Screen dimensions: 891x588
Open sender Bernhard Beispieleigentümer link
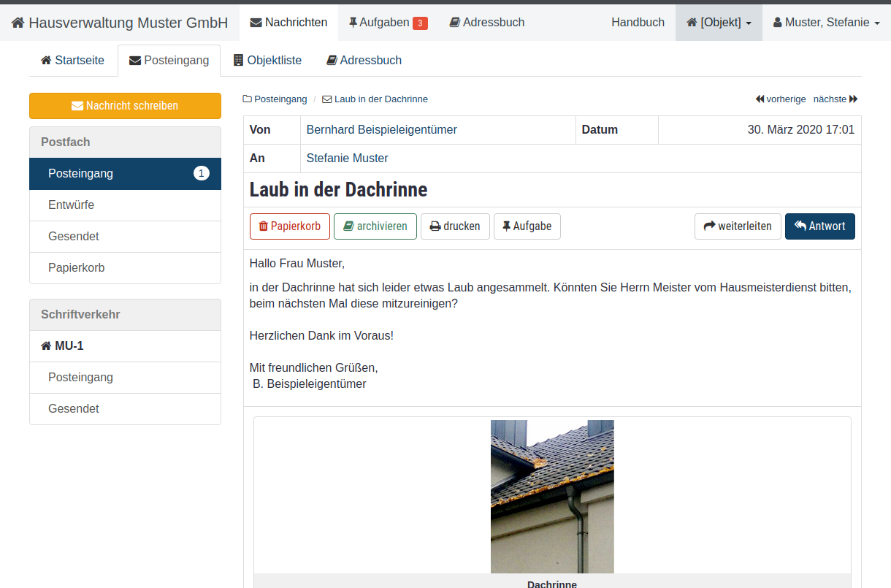coord(381,130)
